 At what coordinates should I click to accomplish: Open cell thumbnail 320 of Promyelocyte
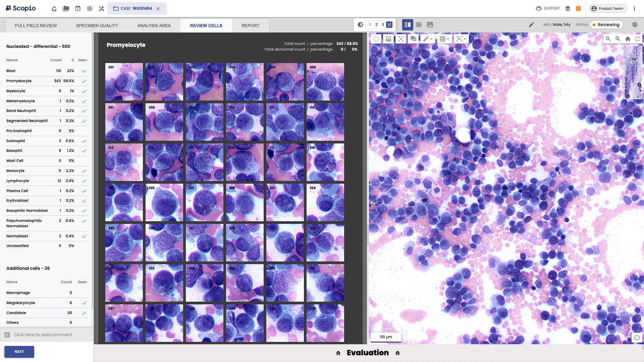164,202
